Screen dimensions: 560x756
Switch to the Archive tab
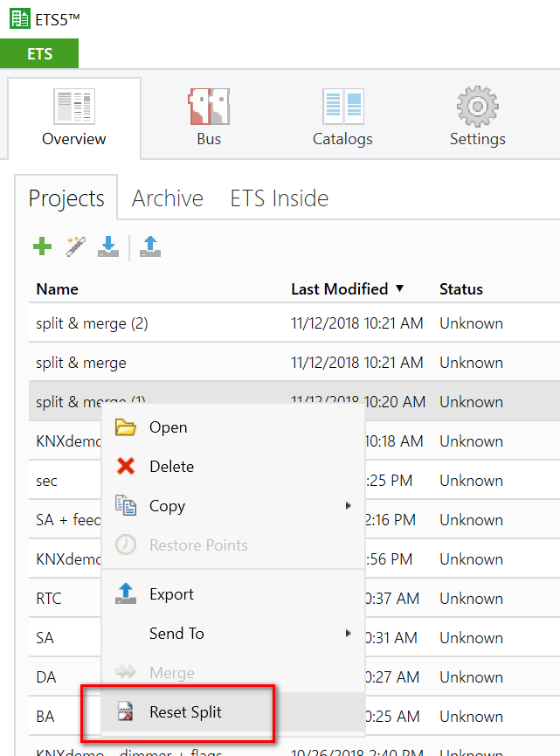coord(168,198)
